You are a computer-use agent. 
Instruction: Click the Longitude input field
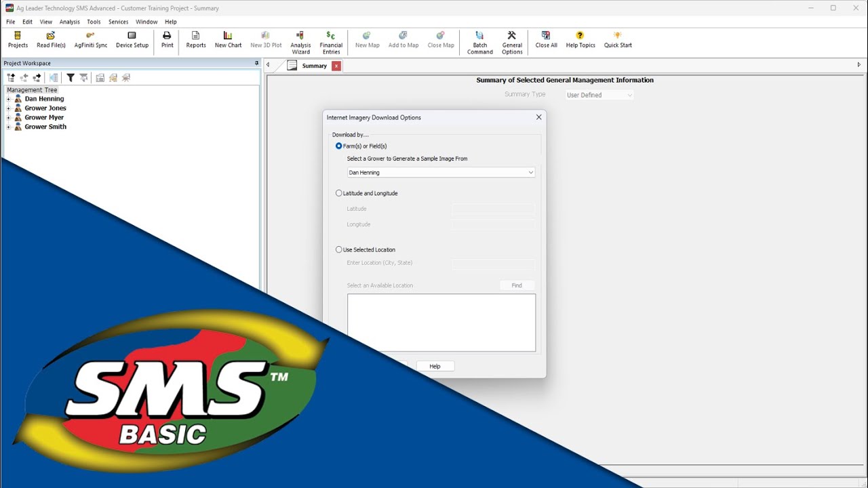[x=493, y=224]
